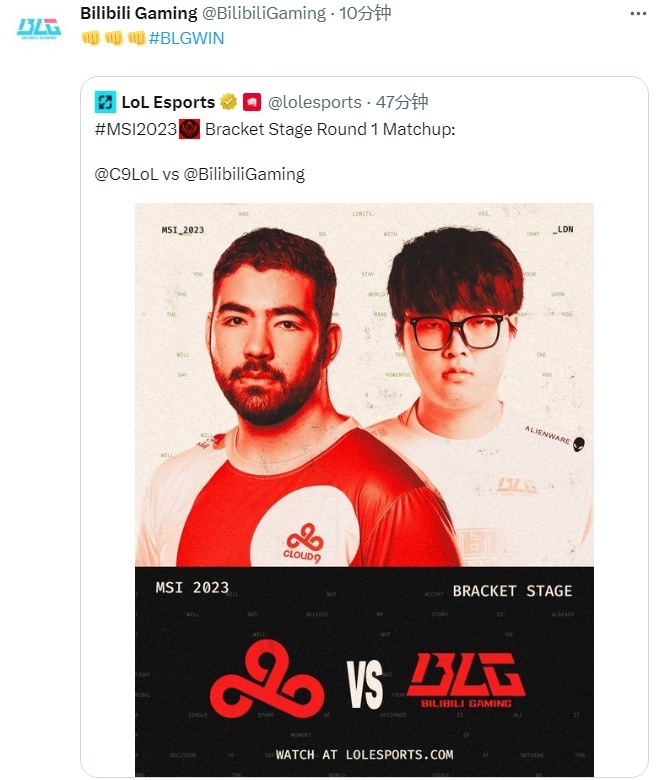Click the red BLG Bilibili Gaming logo
This screenshot has width=662, height=780.
pos(466,680)
